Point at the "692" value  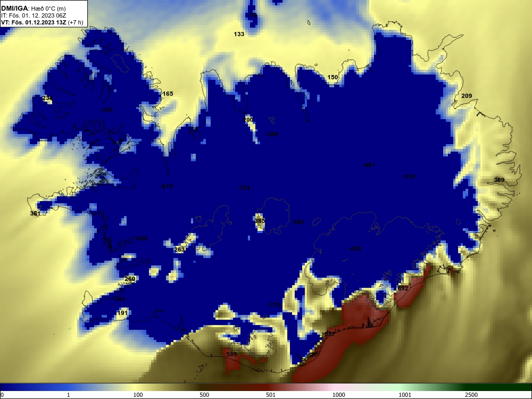tap(403, 288)
